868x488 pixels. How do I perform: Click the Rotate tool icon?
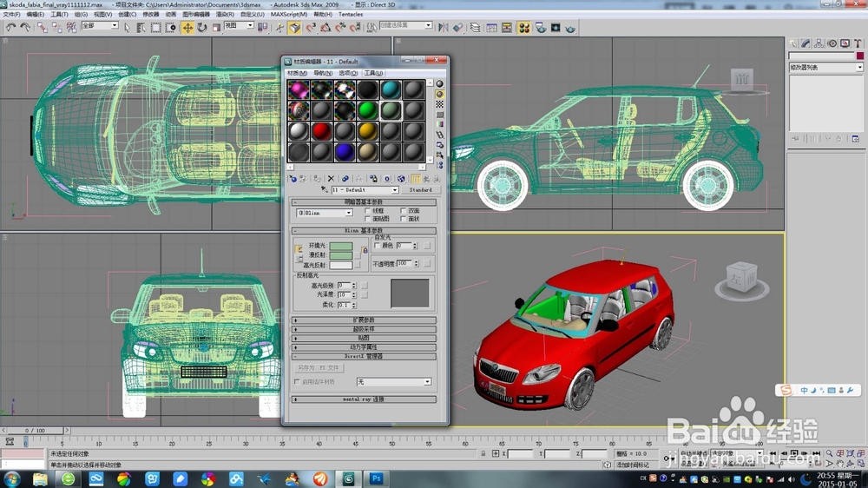(202, 28)
